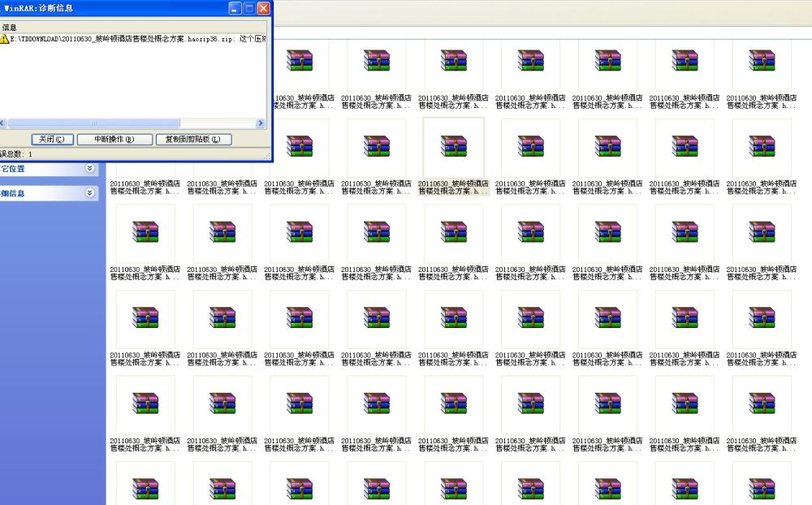Click the 关闭(C) button in WinRAR dialog
812x505 pixels.
(52, 140)
